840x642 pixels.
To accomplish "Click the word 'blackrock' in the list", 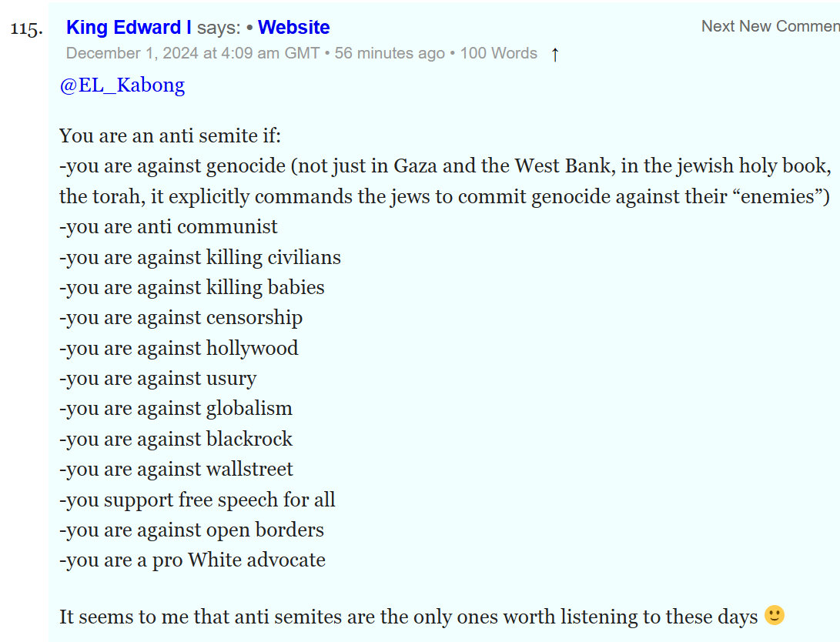I will pos(249,439).
